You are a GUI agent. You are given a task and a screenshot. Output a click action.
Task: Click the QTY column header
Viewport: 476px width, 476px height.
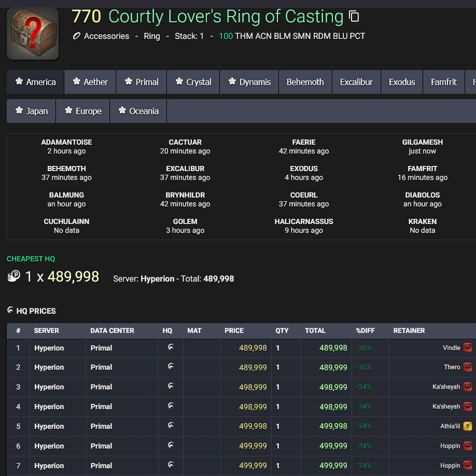[282, 331]
